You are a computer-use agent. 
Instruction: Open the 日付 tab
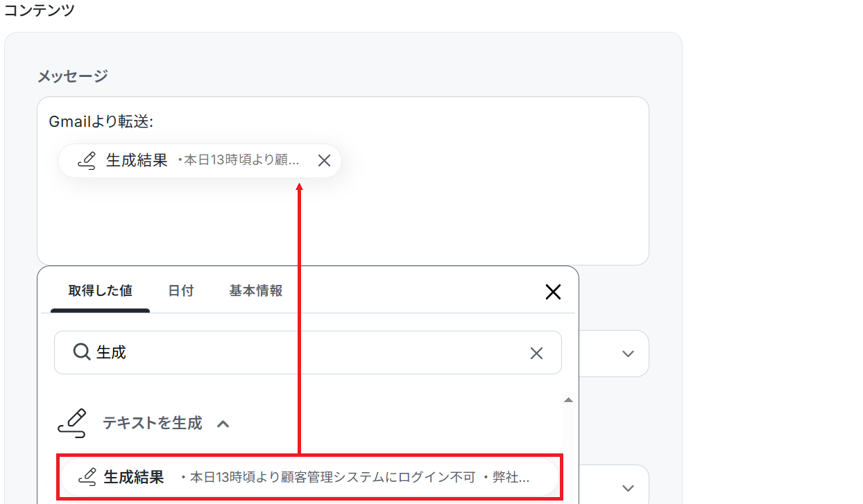[181, 291]
